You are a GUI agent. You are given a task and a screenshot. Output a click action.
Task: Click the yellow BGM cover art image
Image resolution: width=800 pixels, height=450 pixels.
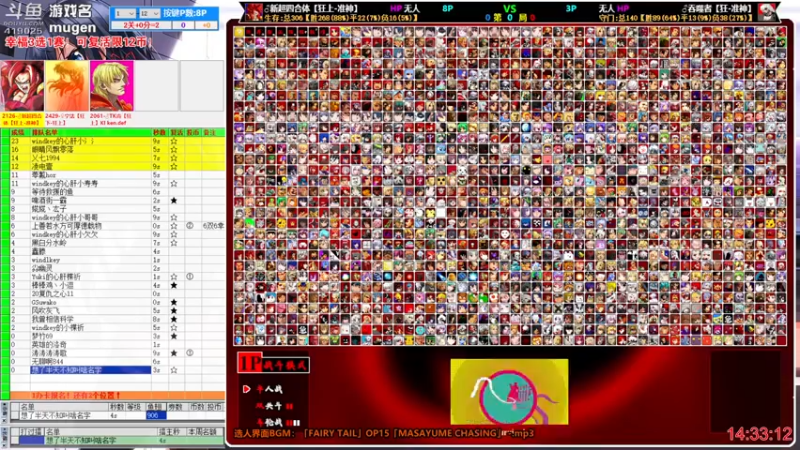[509, 392]
